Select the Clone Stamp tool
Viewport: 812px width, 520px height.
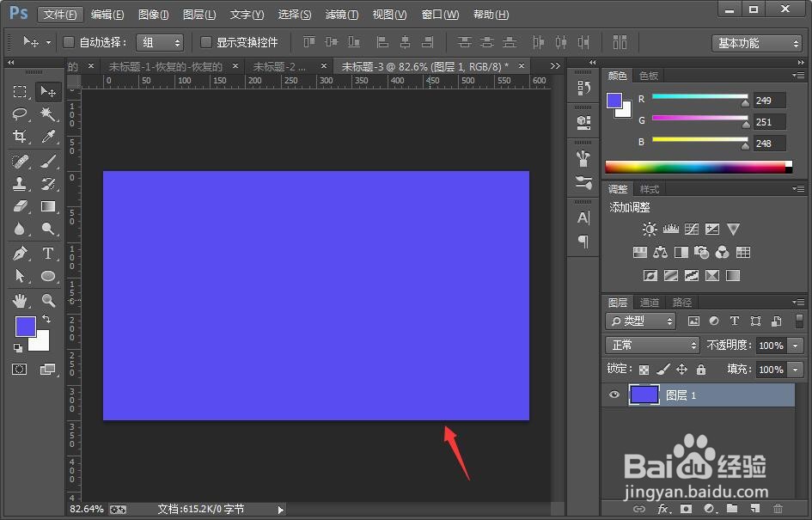pos(20,184)
